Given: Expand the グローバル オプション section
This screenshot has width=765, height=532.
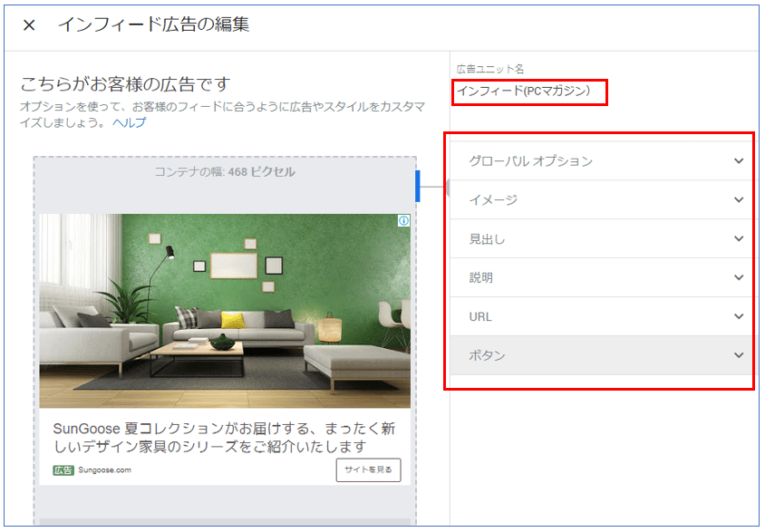Looking at the screenshot, I should [x=601, y=161].
